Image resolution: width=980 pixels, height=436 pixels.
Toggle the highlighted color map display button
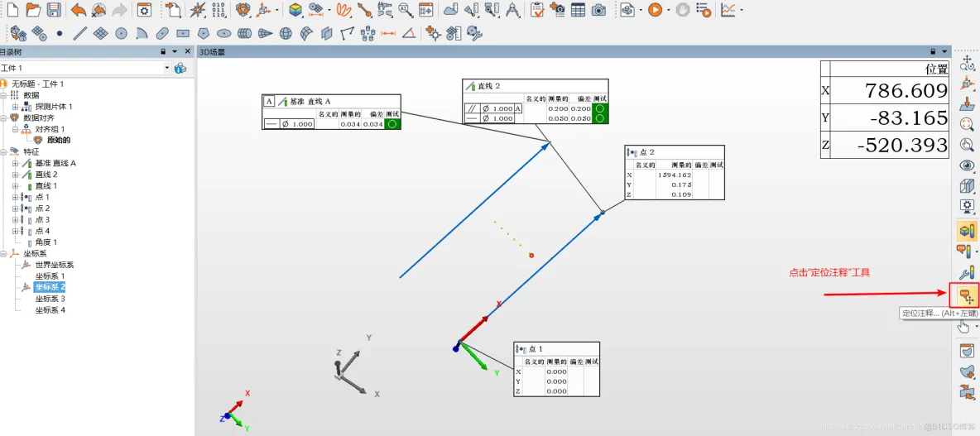[967, 231]
